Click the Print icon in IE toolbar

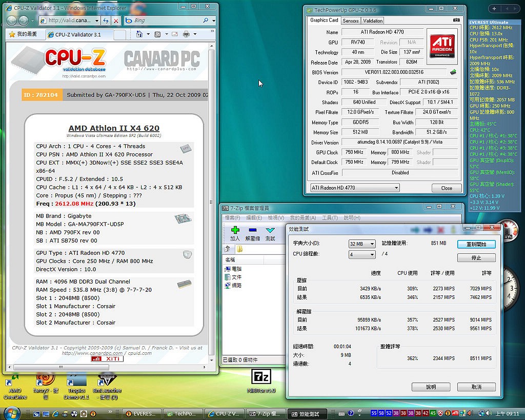tap(186, 34)
